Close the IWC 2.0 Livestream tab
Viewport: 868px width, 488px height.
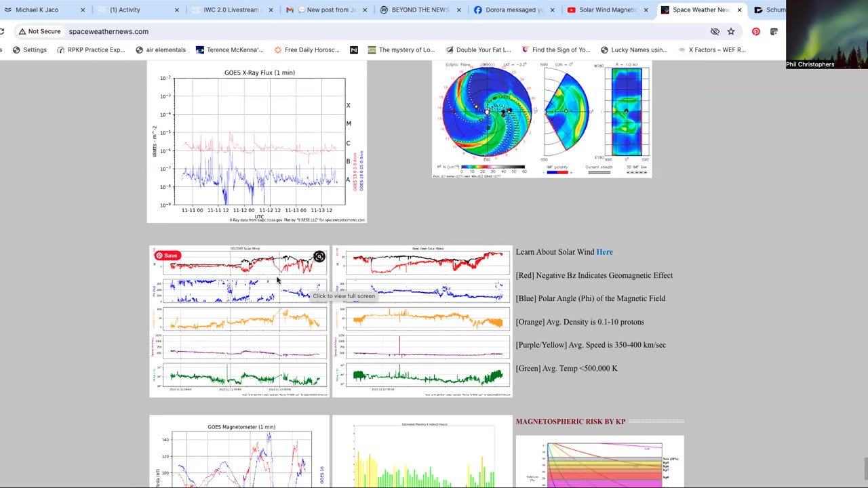tap(270, 10)
